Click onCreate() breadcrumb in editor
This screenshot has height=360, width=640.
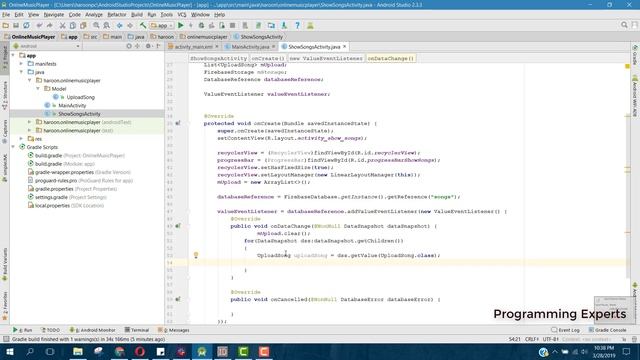(268, 58)
